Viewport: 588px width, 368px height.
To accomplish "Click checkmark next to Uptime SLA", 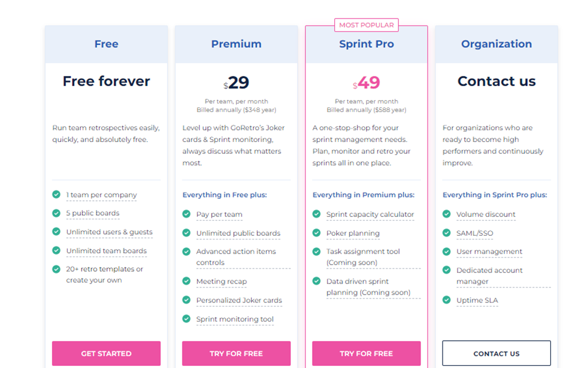I will (446, 300).
